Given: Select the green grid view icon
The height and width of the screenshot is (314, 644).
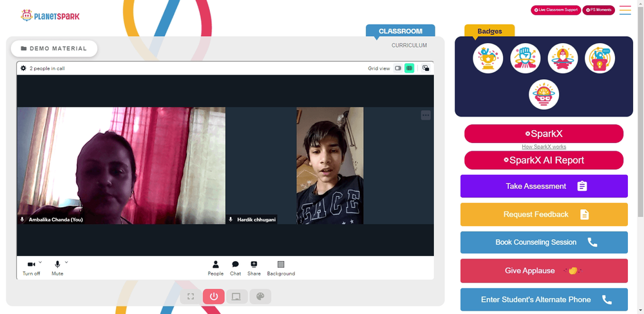Looking at the screenshot, I should (409, 68).
